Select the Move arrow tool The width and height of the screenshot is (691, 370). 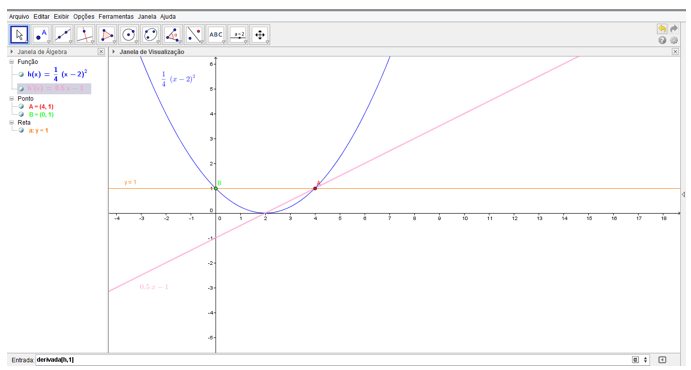19,35
